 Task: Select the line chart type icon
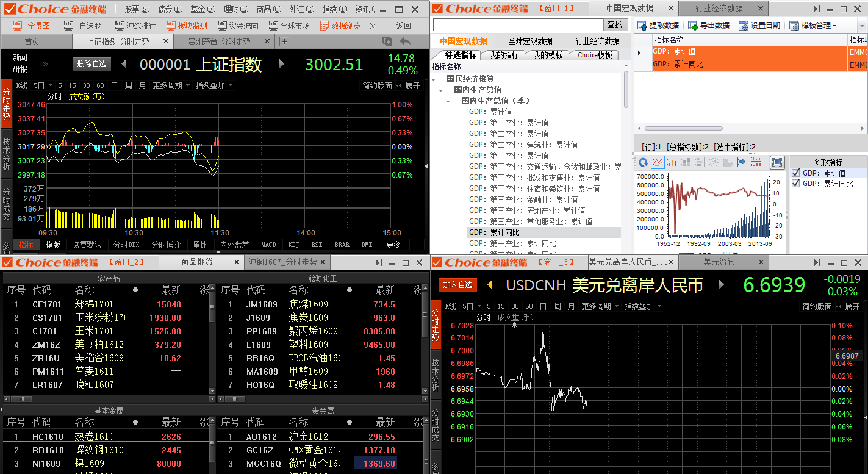coord(658,162)
